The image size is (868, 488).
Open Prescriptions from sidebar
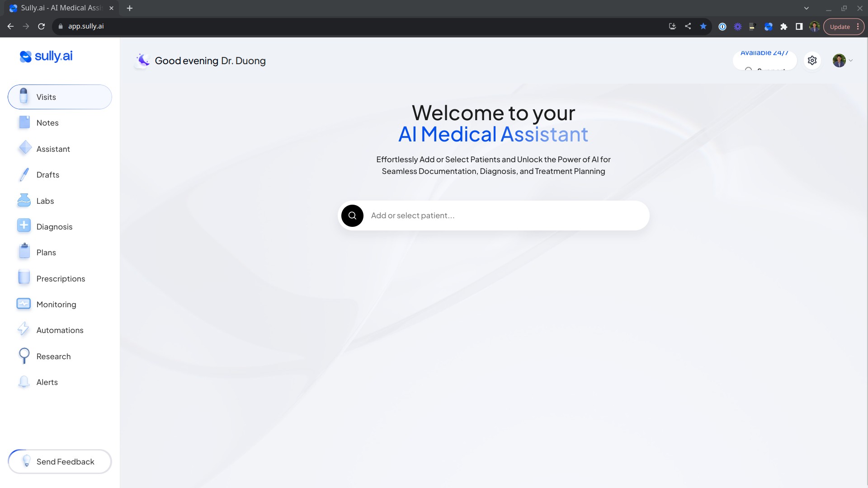(61, 279)
